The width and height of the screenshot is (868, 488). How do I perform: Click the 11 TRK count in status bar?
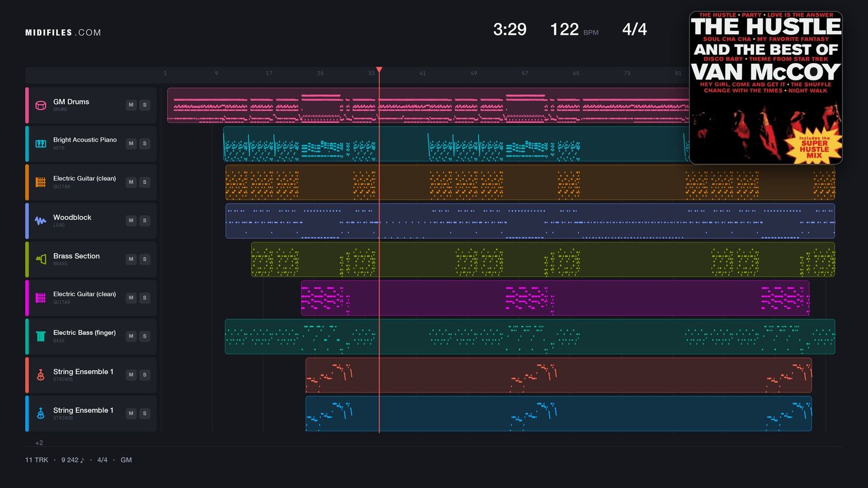[36, 460]
